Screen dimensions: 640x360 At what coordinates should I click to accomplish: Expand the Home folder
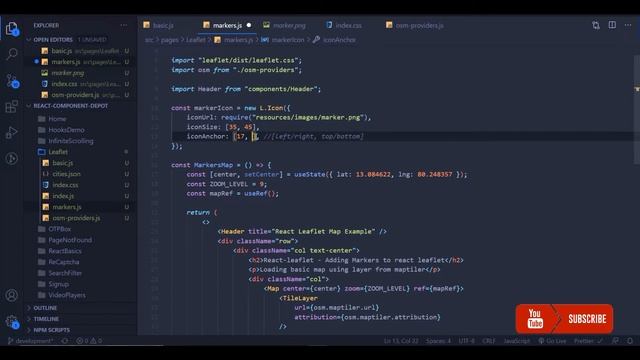pos(57,119)
